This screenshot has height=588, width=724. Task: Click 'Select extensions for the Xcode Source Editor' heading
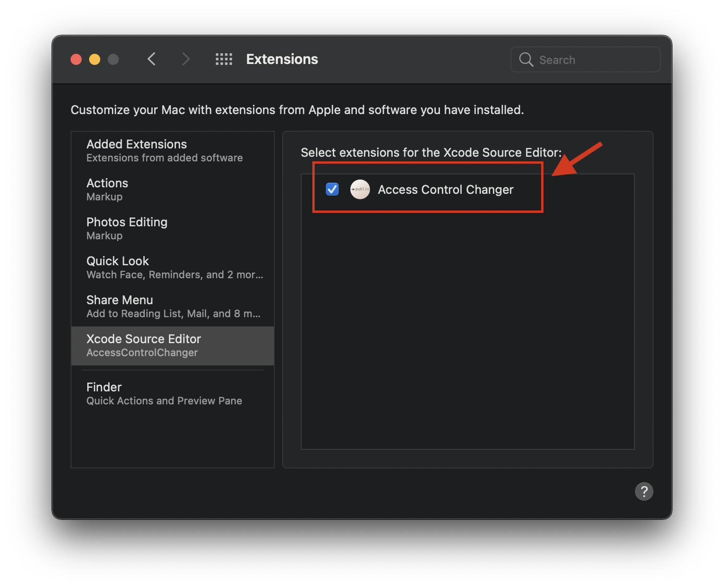coord(431,153)
